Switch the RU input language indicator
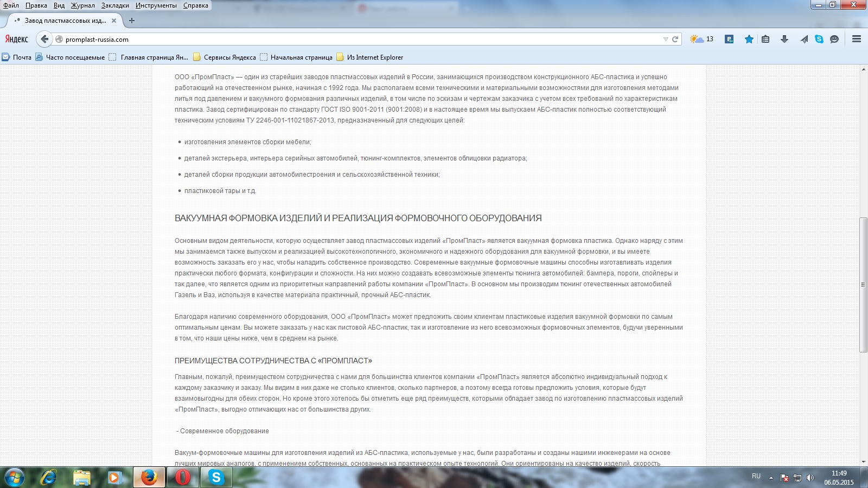 [x=756, y=476]
